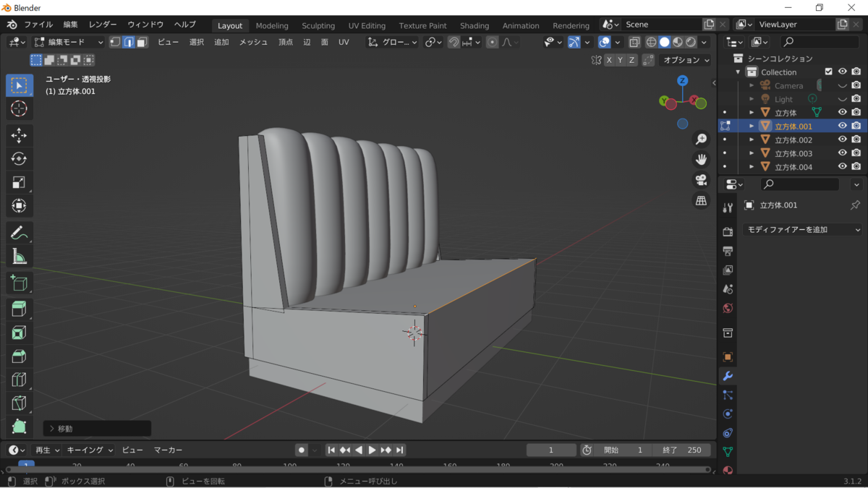
Task: Open the メッシュ menu
Action: click(x=254, y=42)
